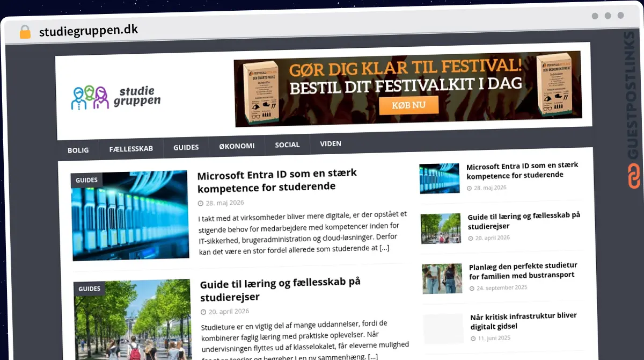Click the KØB NU button in the festival banner
644x360 pixels.
409,105
